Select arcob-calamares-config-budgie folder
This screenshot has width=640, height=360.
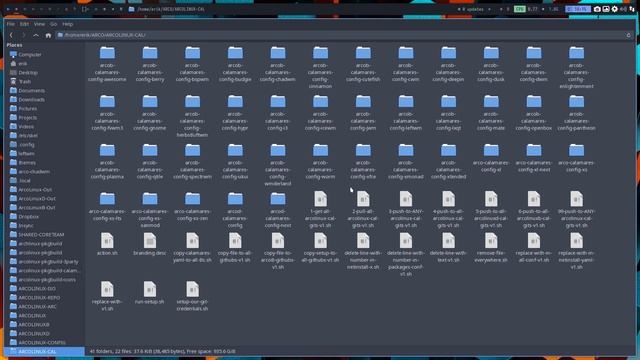point(235,64)
